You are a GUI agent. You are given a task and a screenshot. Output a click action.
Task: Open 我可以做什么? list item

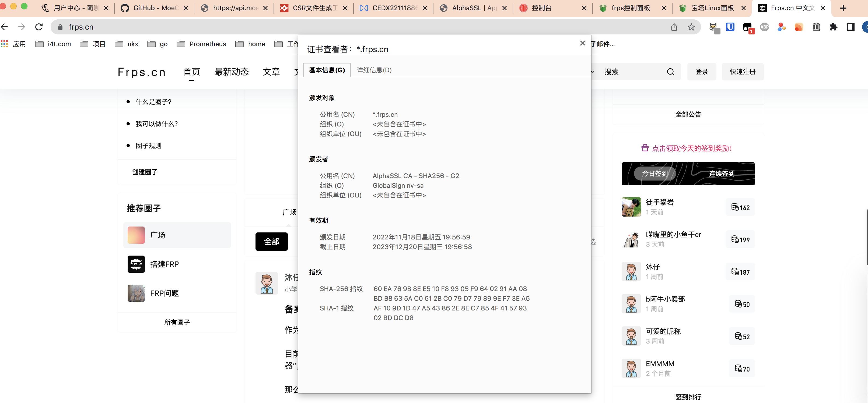[x=157, y=124]
